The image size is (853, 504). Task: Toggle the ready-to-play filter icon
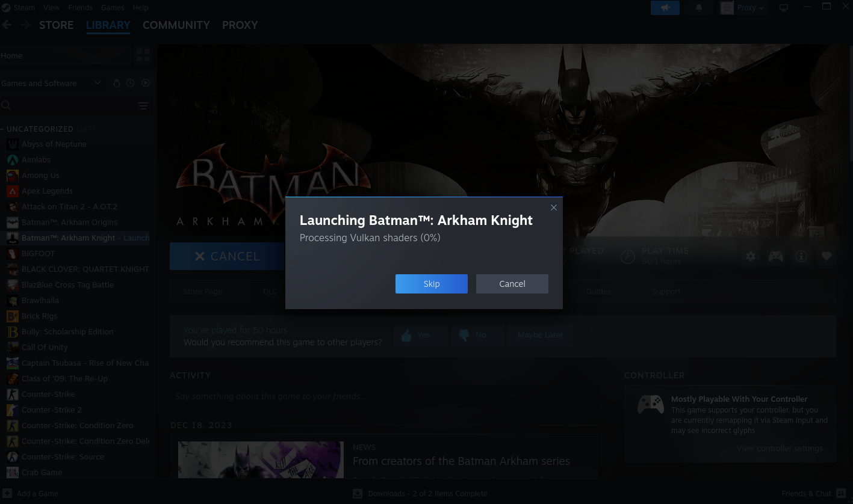pyautogui.click(x=145, y=83)
